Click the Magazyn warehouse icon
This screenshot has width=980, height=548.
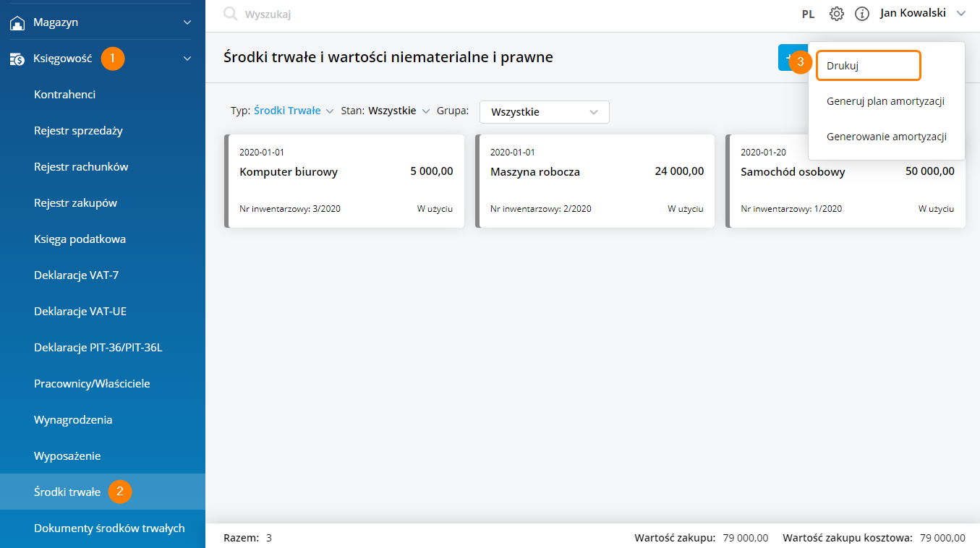17,22
